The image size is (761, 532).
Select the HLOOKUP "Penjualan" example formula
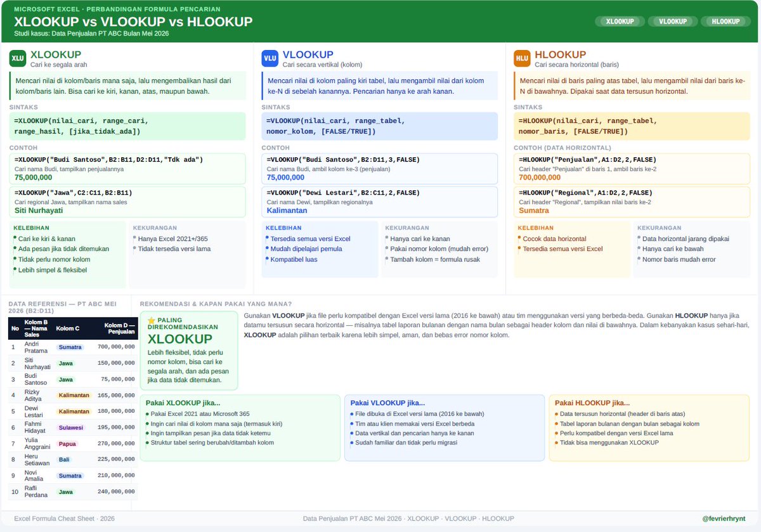click(x=587, y=159)
